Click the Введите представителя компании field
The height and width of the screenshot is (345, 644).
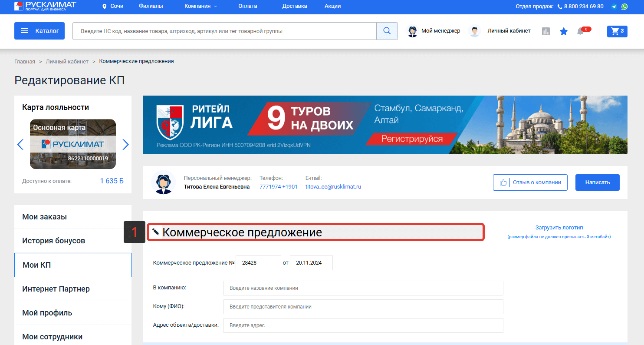[363, 307]
